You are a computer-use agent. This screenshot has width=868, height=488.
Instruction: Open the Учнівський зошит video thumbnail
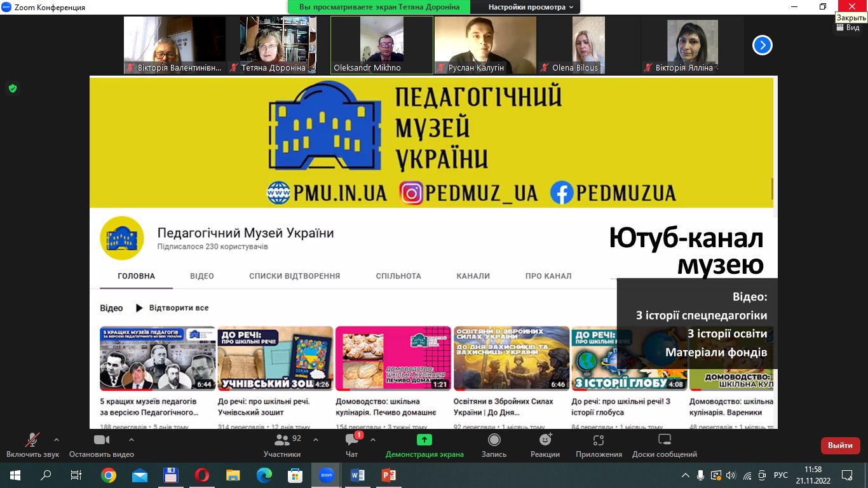[275, 358]
